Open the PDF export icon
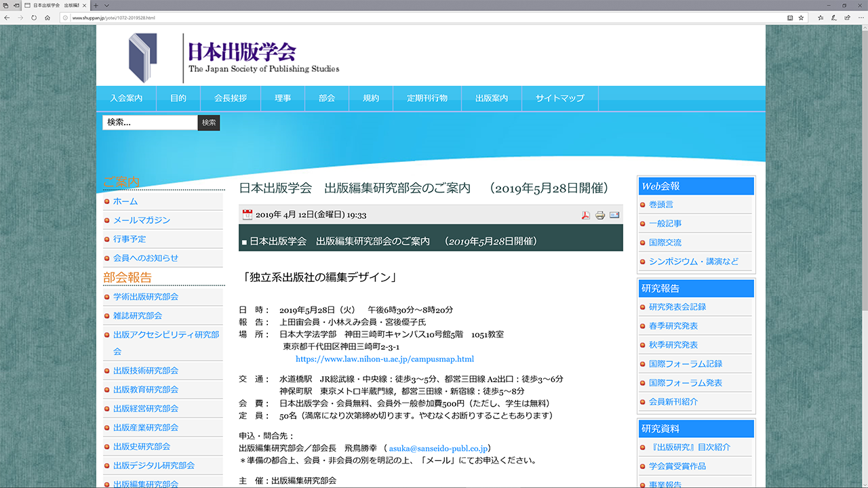Image resolution: width=868 pixels, height=488 pixels. (586, 216)
